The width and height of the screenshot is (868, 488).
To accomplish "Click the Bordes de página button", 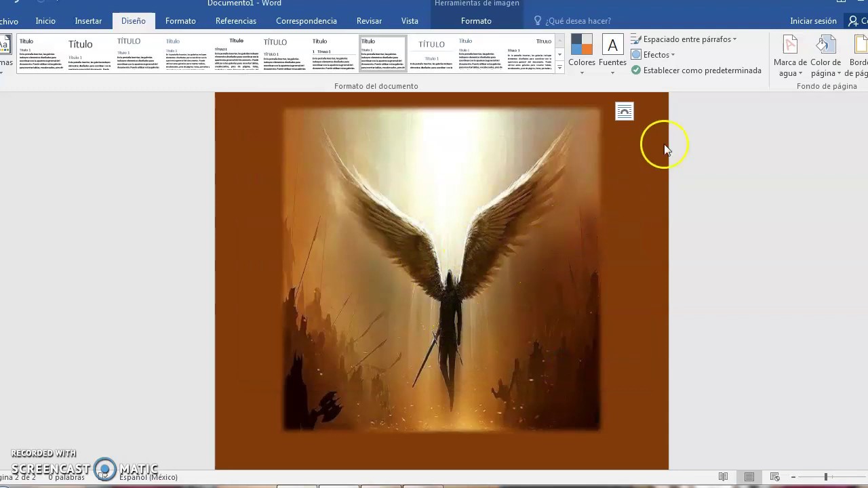I will (856, 56).
